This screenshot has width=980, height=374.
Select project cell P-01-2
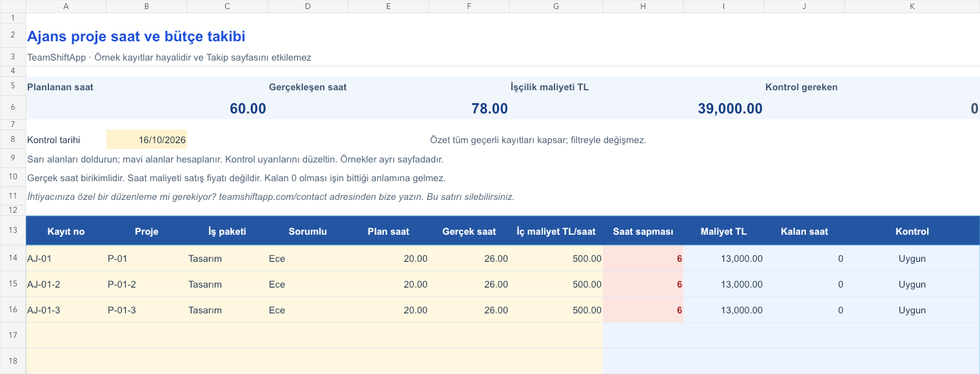[146, 284]
